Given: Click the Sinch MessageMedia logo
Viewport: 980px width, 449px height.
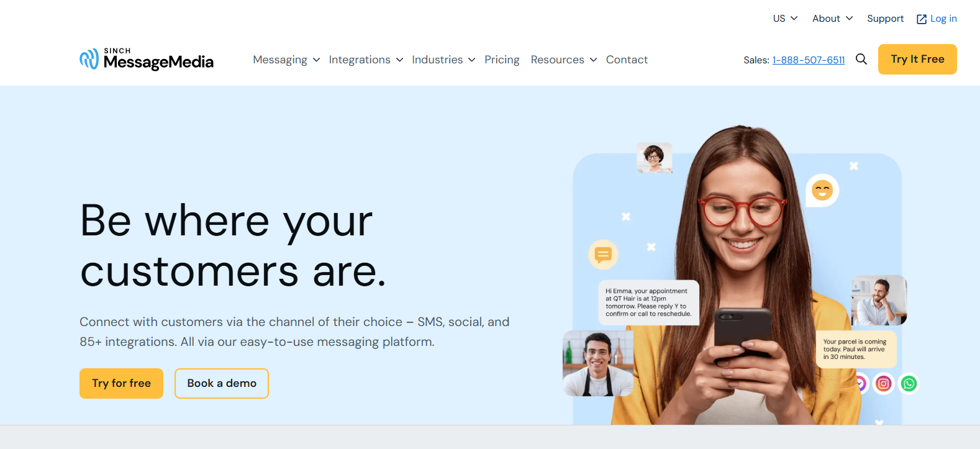Looking at the screenshot, I should (x=147, y=59).
